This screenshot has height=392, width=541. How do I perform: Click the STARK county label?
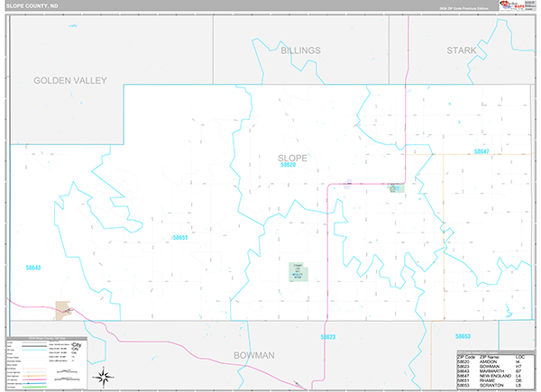462,50
